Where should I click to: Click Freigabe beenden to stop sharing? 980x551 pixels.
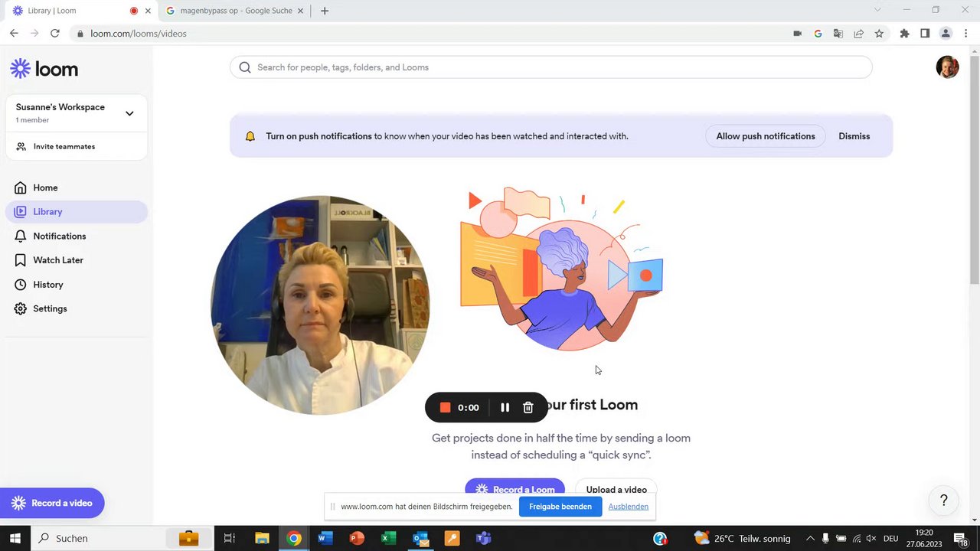560,507
